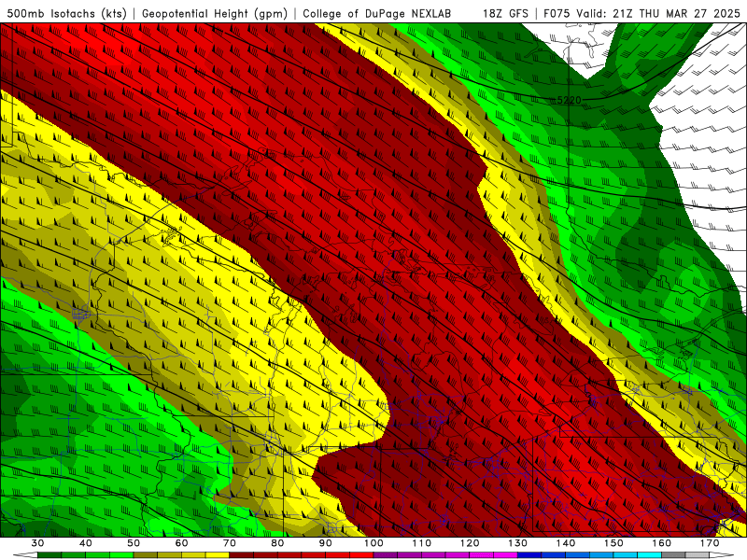This screenshot has height=560, width=747.
Task: Click the 30 label on the color scale
Action: point(37,543)
